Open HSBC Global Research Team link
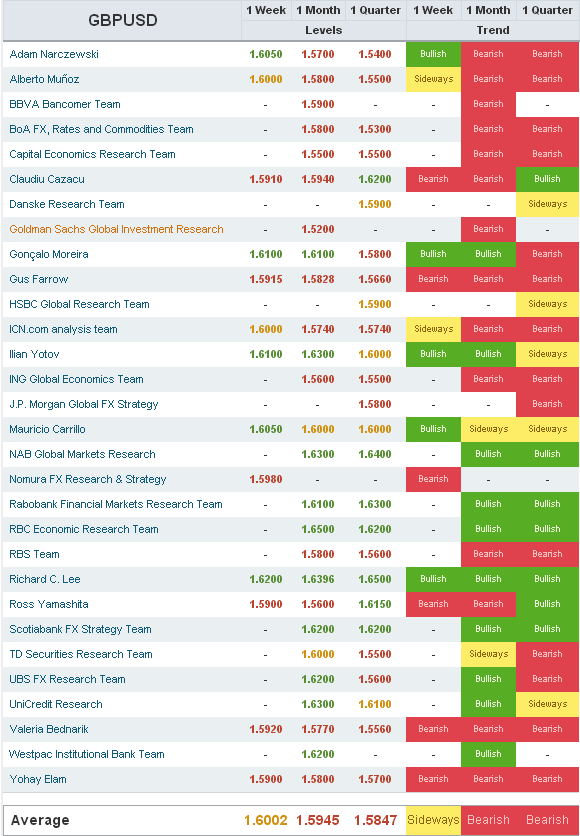Viewport: 580px width, 836px height. (79, 304)
